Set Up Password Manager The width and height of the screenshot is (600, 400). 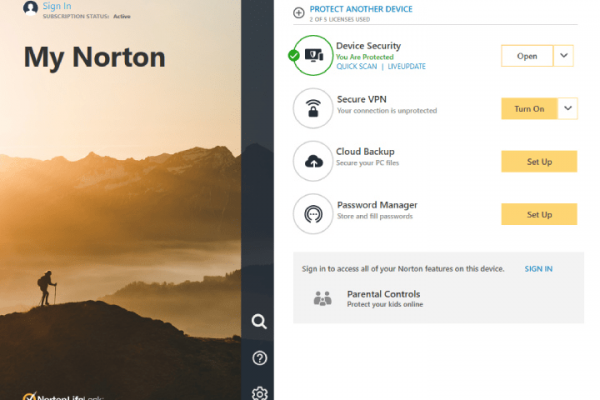tap(539, 214)
